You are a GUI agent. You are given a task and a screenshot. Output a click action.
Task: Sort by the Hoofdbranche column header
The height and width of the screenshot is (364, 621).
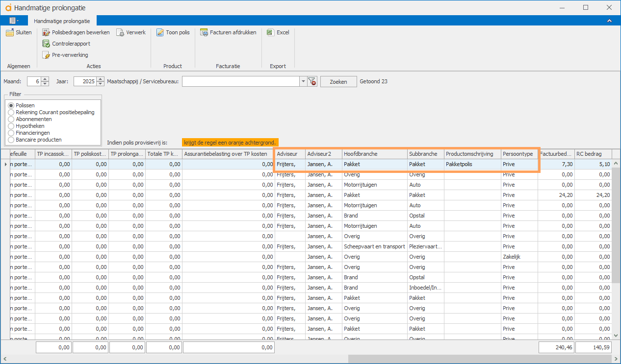375,154
